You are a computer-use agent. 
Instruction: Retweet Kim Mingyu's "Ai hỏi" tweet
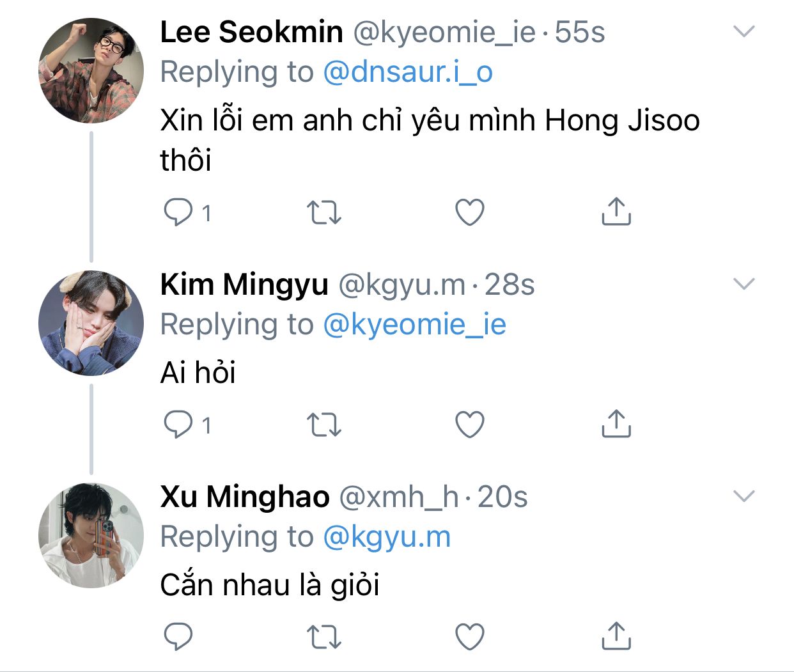coord(324,425)
